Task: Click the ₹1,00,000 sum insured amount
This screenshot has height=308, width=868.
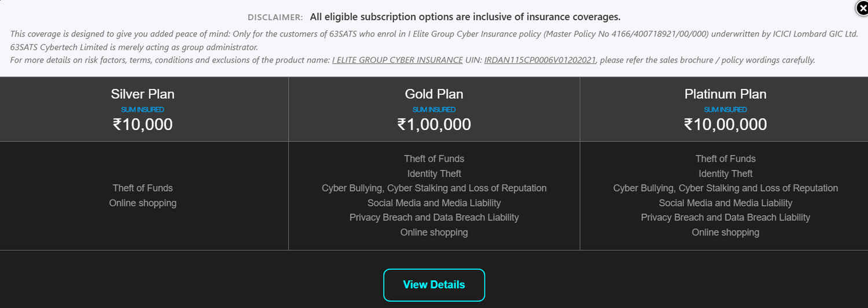Action: [434, 124]
